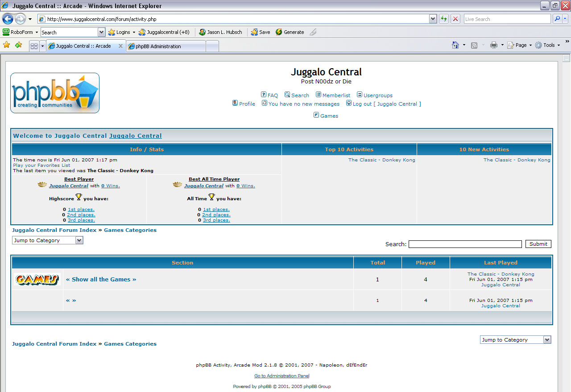571x392 pixels.
Task: Switch to the phpBB Administration tab
Action: 165,46
